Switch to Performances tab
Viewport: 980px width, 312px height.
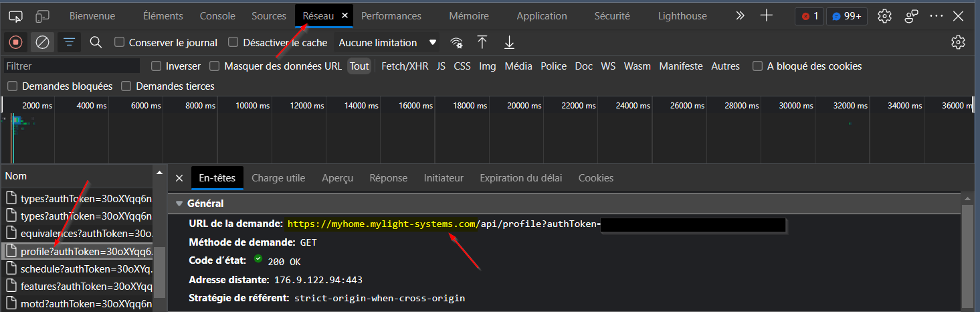[x=391, y=15]
